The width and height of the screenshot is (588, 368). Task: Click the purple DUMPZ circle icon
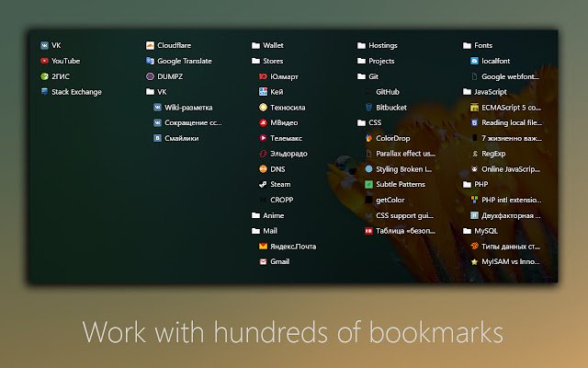click(x=150, y=76)
